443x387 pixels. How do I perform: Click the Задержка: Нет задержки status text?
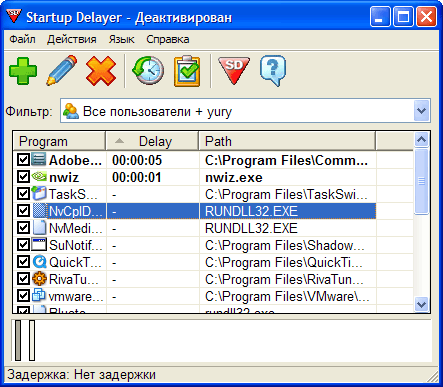point(81,375)
